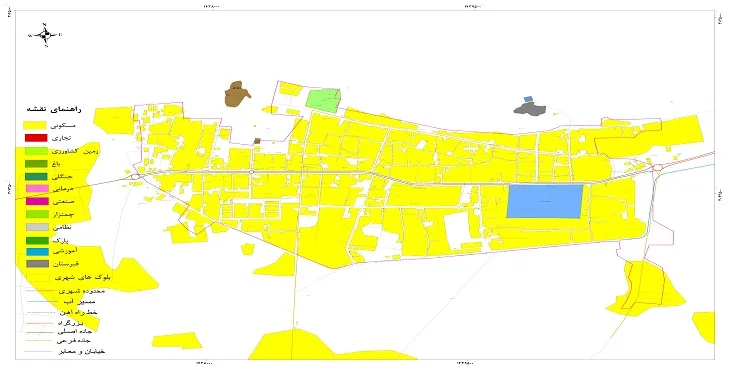Click the small central roundabout on main road

[252, 172]
